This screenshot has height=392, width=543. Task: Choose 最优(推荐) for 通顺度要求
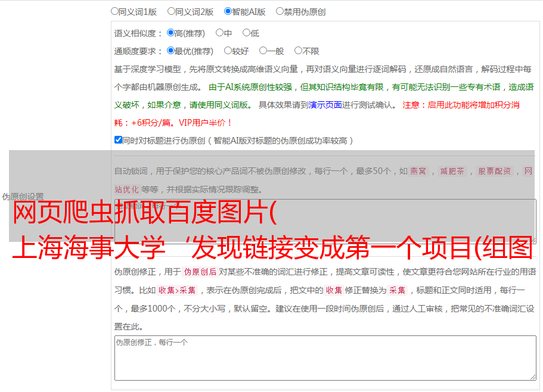point(171,51)
